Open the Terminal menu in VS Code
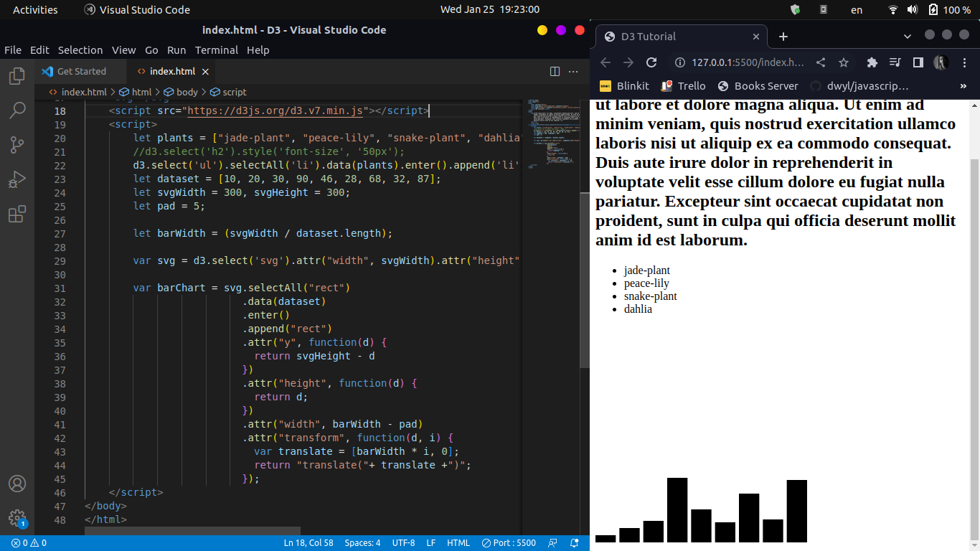 click(x=217, y=50)
